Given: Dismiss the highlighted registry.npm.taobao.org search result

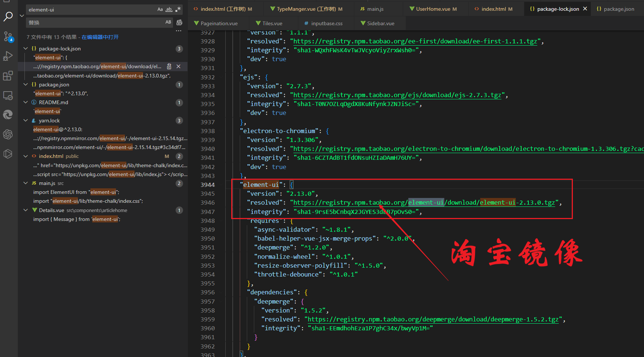Looking at the screenshot, I should 179,66.
